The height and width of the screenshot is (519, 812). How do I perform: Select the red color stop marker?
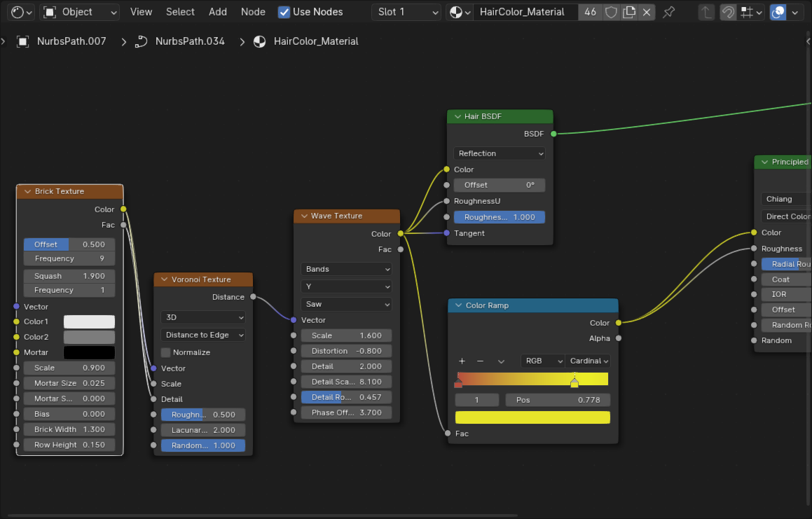tap(458, 383)
